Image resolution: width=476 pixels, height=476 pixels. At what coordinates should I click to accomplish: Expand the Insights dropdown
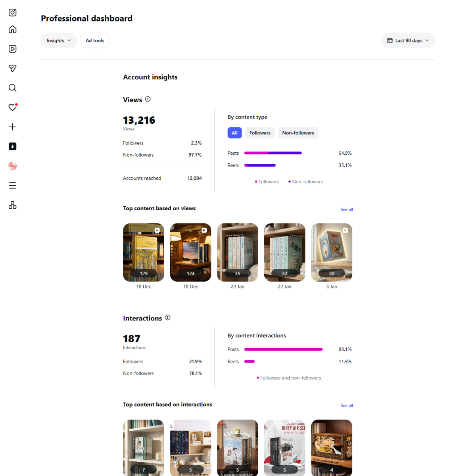pyautogui.click(x=59, y=40)
